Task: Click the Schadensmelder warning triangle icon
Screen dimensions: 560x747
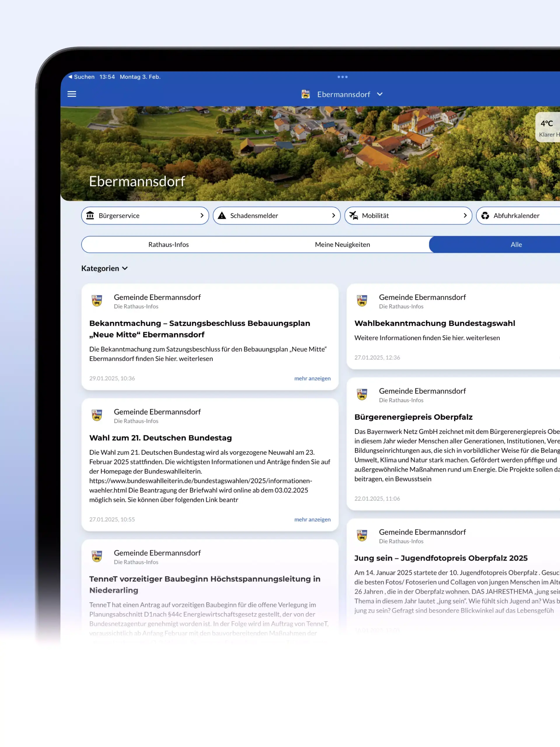Action: click(x=222, y=215)
